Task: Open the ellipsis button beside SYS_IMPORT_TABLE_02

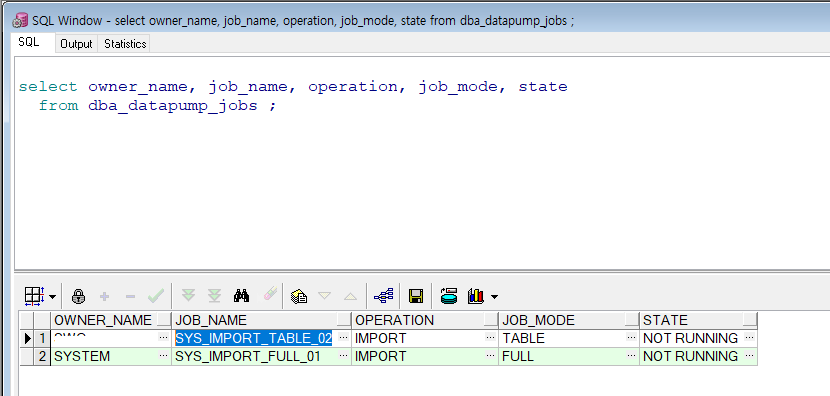Action: tap(344, 338)
